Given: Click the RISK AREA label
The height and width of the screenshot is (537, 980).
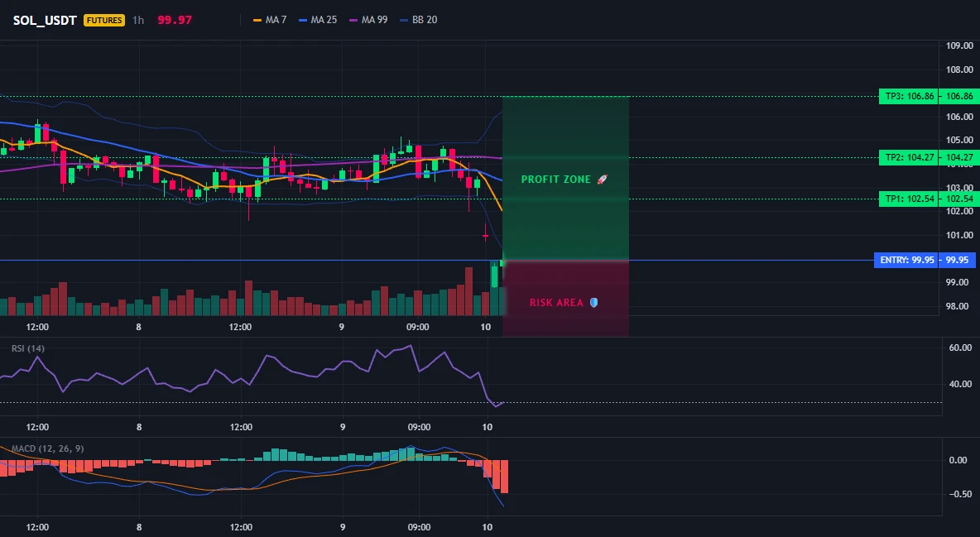Looking at the screenshot, I should [x=556, y=303].
